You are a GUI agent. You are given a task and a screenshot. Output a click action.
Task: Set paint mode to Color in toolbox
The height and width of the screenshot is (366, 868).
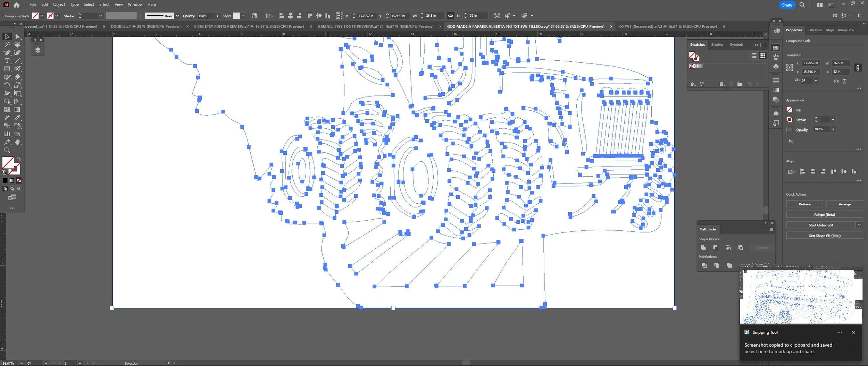pyautogui.click(x=5, y=180)
